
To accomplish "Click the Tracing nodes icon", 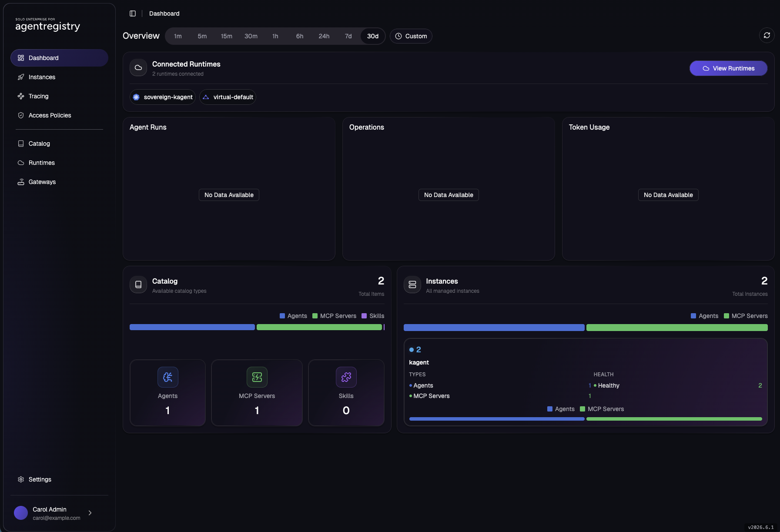I will pos(21,96).
